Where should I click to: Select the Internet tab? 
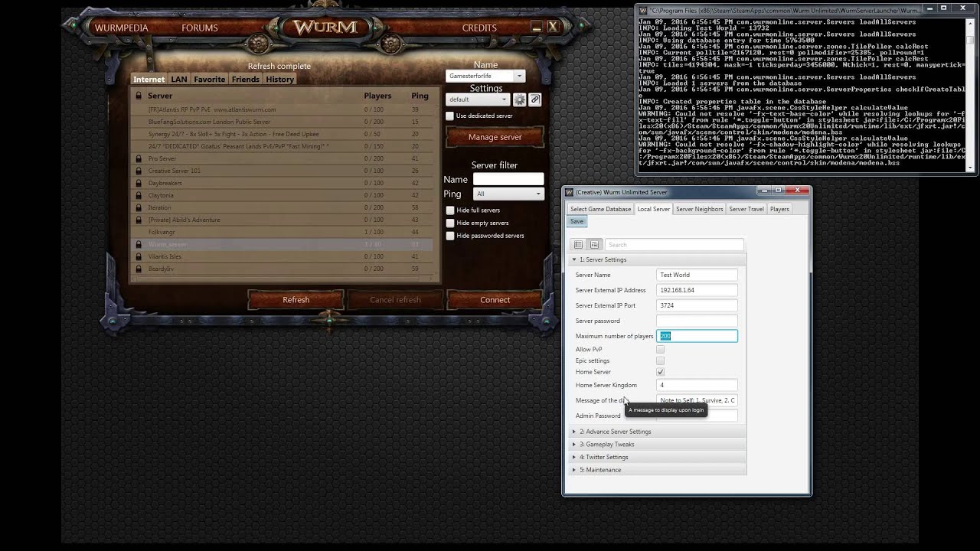coord(149,80)
